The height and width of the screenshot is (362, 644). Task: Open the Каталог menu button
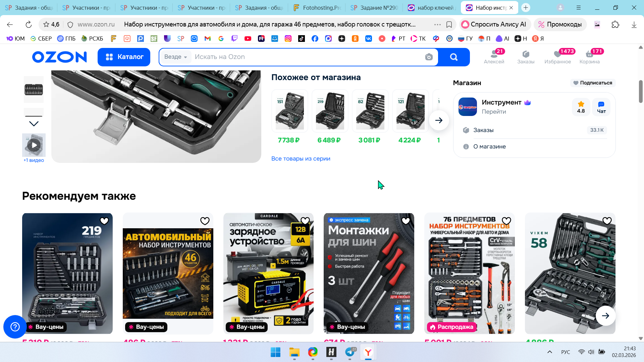(124, 57)
